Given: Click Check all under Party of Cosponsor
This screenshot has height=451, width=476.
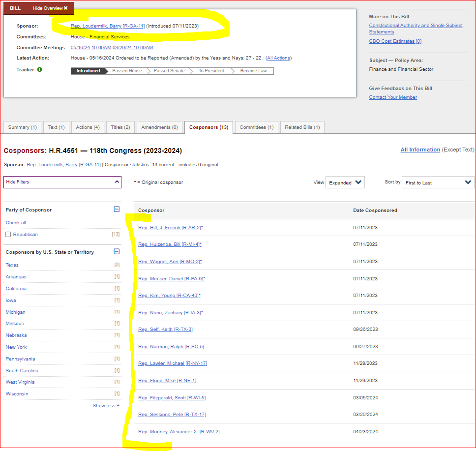Looking at the screenshot, I should click(x=16, y=223).
